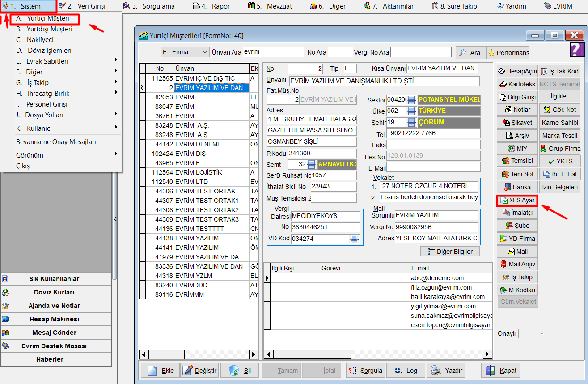Open the Arşiv archive
The image size is (588, 384).
click(x=517, y=136)
